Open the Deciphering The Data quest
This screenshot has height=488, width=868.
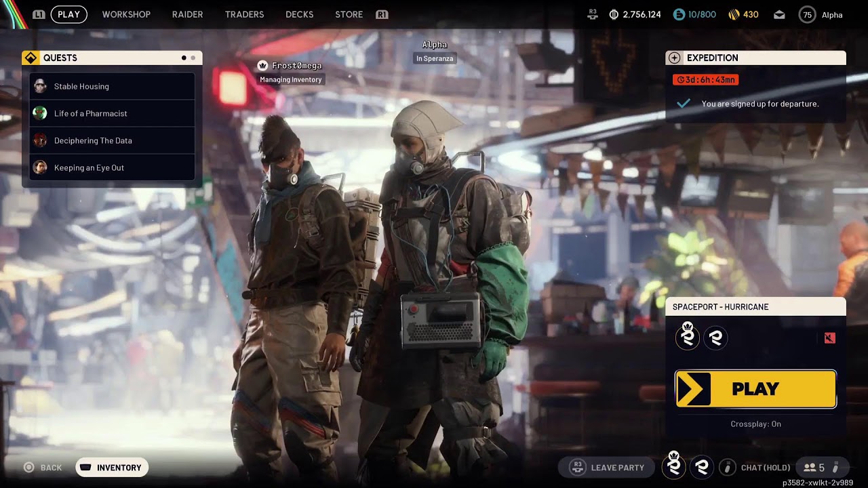tap(112, 140)
